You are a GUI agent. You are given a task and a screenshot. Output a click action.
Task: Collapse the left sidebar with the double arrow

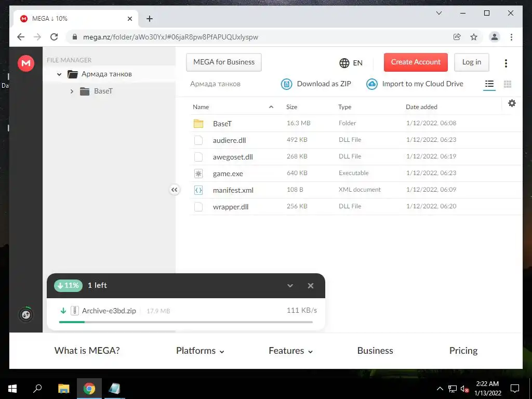(175, 190)
